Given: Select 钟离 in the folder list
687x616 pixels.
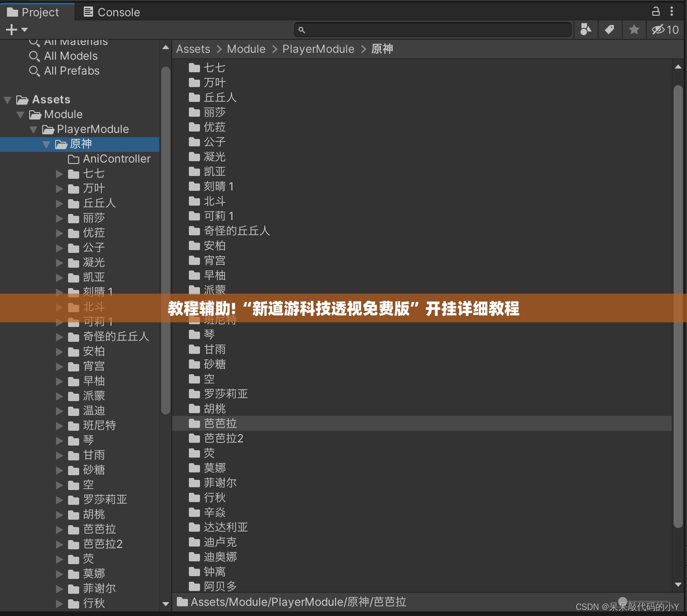Looking at the screenshot, I should (215, 572).
